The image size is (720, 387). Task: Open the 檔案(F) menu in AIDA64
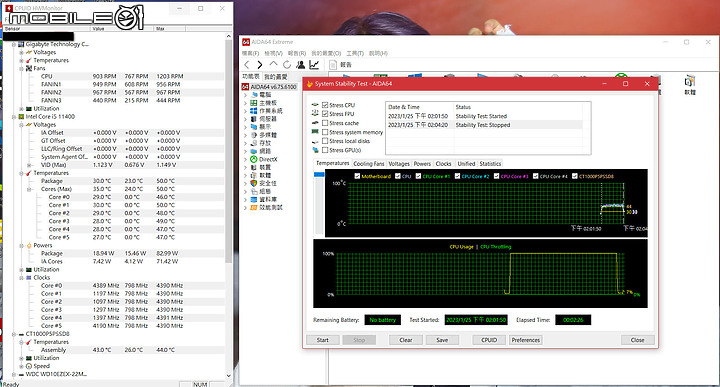point(251,53)
